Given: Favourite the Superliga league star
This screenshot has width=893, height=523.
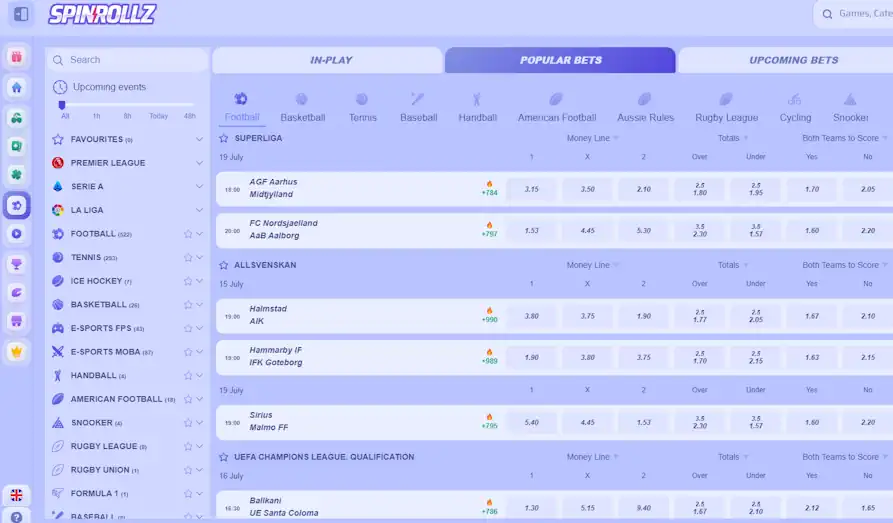Looking at the screenshot, I should tap(224, 138).
